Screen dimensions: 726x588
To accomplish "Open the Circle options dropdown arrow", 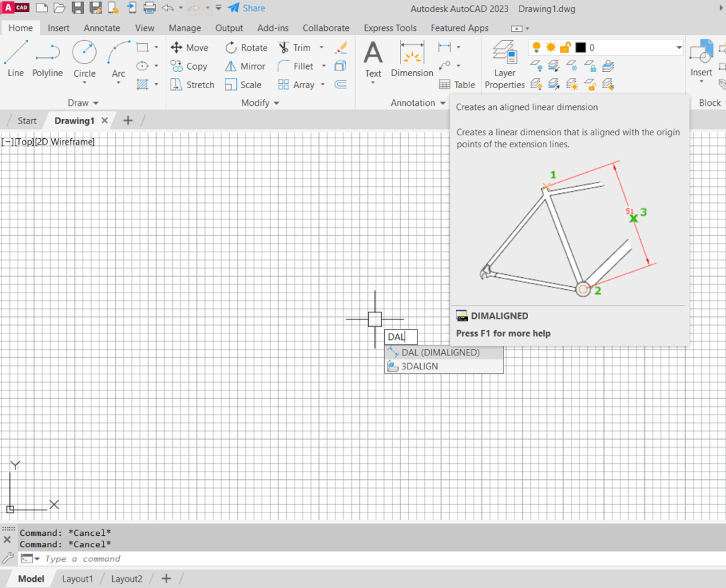I will pyautogui.click(x=85, y=83).
